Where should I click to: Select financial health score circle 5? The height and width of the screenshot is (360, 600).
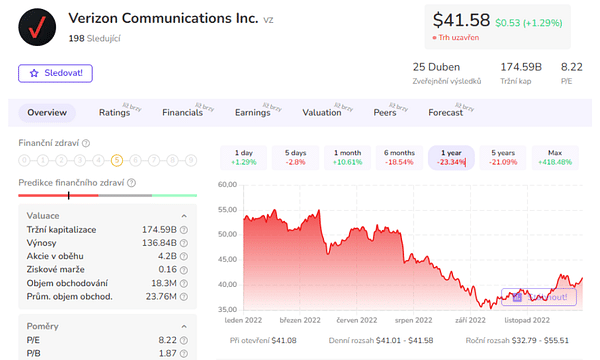click(117, 160)
